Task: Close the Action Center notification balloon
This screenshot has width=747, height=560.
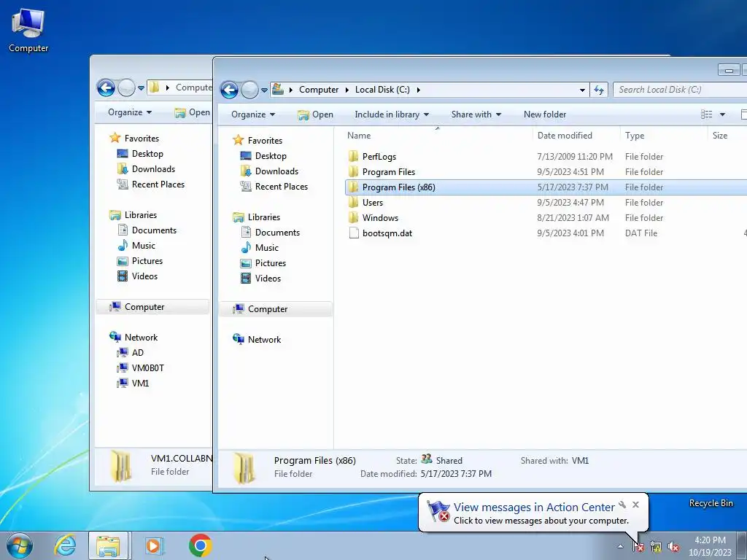Action: click(x=635, y=505)
